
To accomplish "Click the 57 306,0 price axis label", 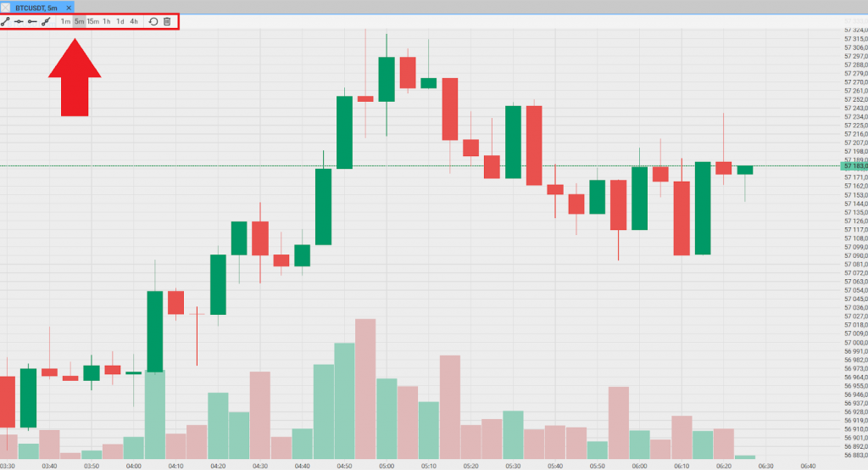I will coord(856,48).
